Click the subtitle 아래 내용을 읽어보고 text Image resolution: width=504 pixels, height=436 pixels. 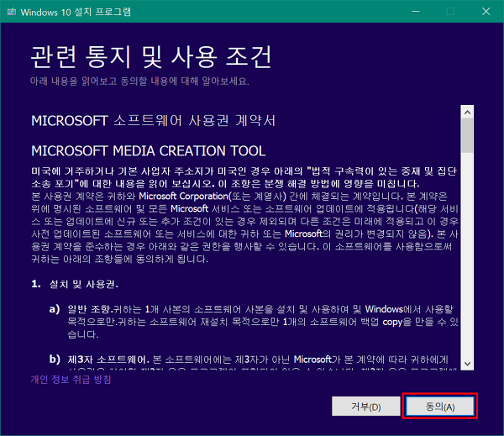click(x=139, y=81)
